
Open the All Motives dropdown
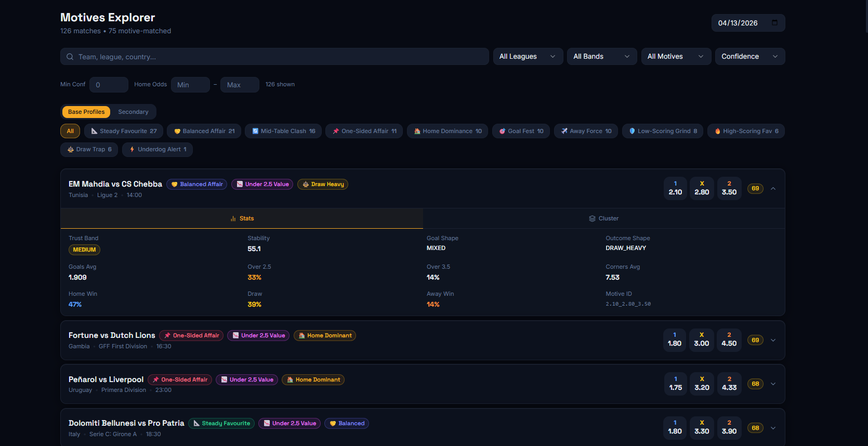click(675, 57)
